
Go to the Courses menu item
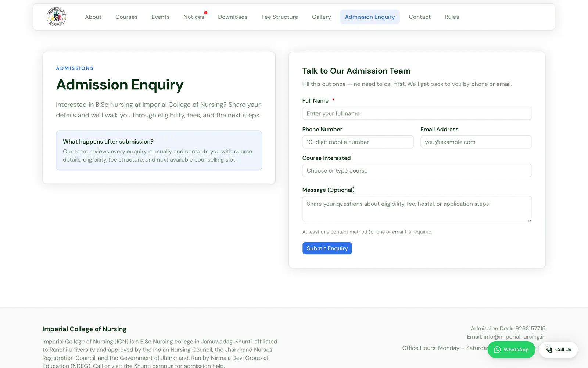(x=126, y=17)
